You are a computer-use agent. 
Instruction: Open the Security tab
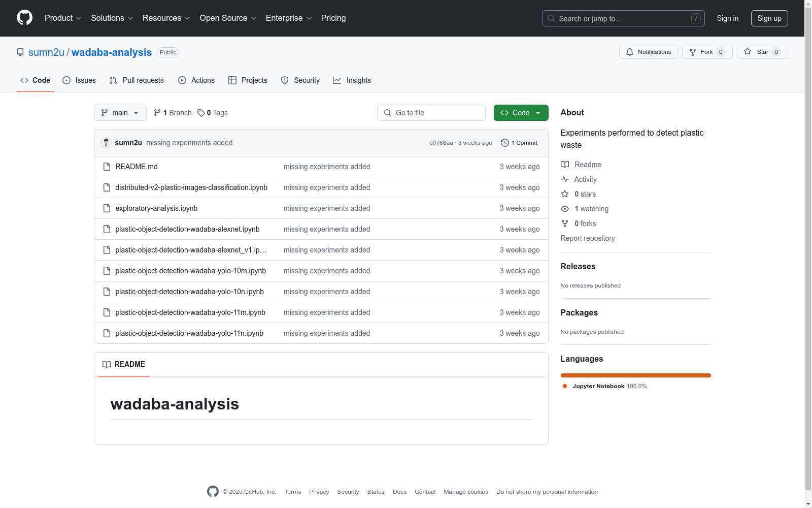pos(300,80)
